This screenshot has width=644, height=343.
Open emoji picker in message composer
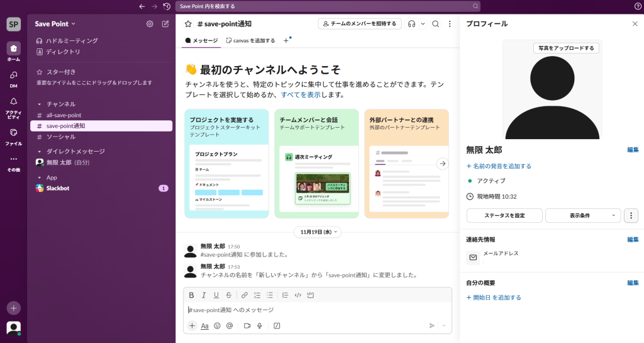point(218,325)
